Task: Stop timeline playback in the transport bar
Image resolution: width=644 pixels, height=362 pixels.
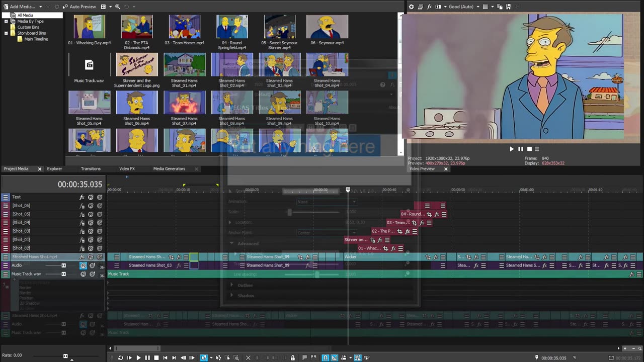Action: [156, 358]
